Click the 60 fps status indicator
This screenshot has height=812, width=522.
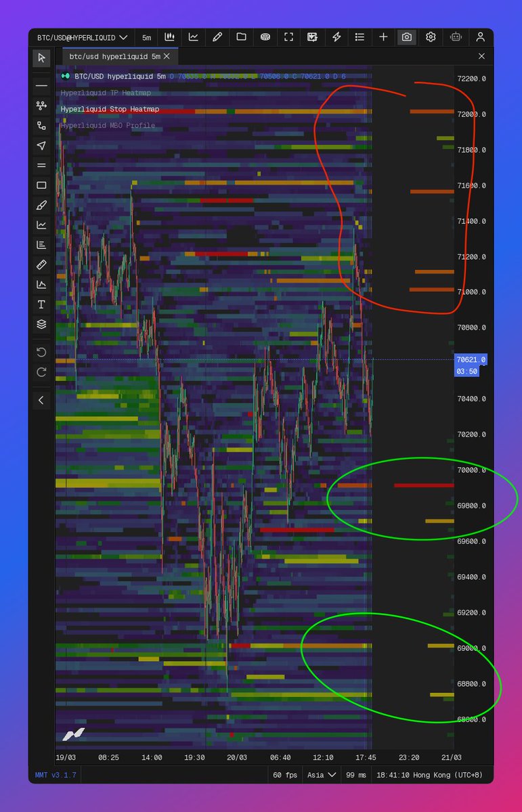click(x=284, y=775)
